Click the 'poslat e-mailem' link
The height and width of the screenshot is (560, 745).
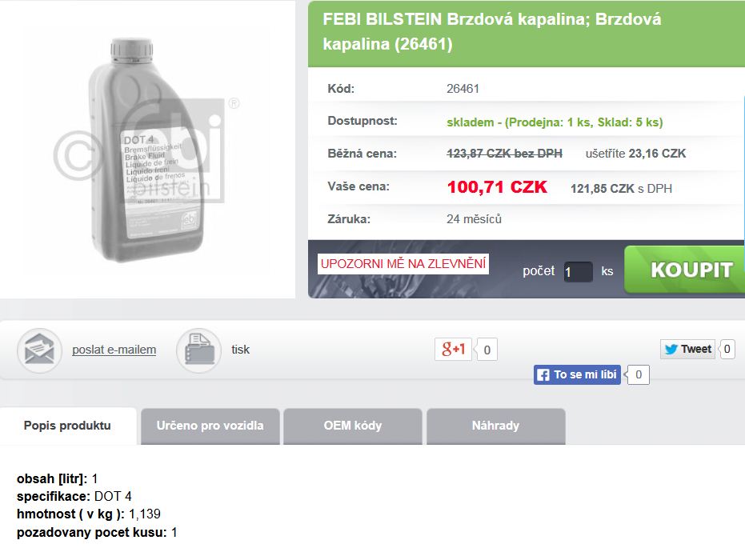[114, 350]
